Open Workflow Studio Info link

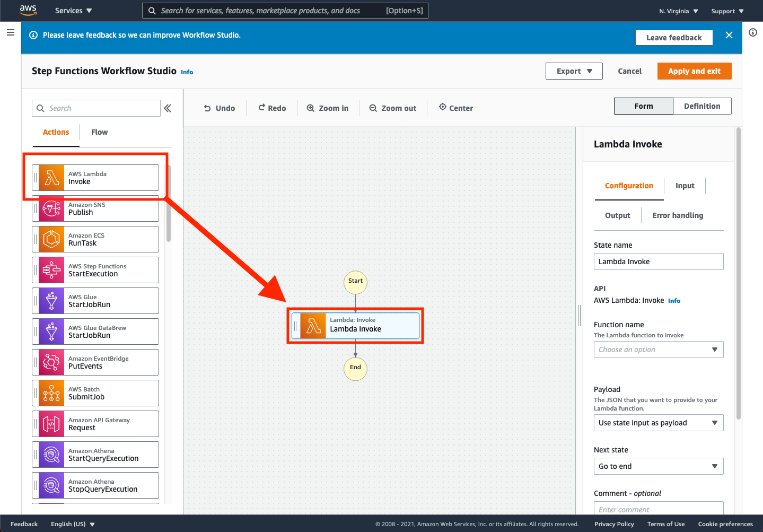187,72
